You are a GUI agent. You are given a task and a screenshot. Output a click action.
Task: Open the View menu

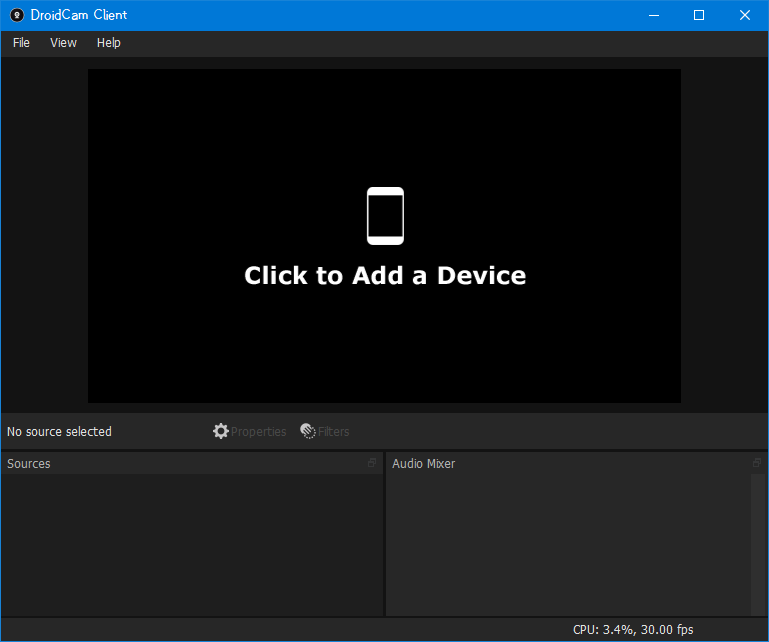(x=63, y=43)
